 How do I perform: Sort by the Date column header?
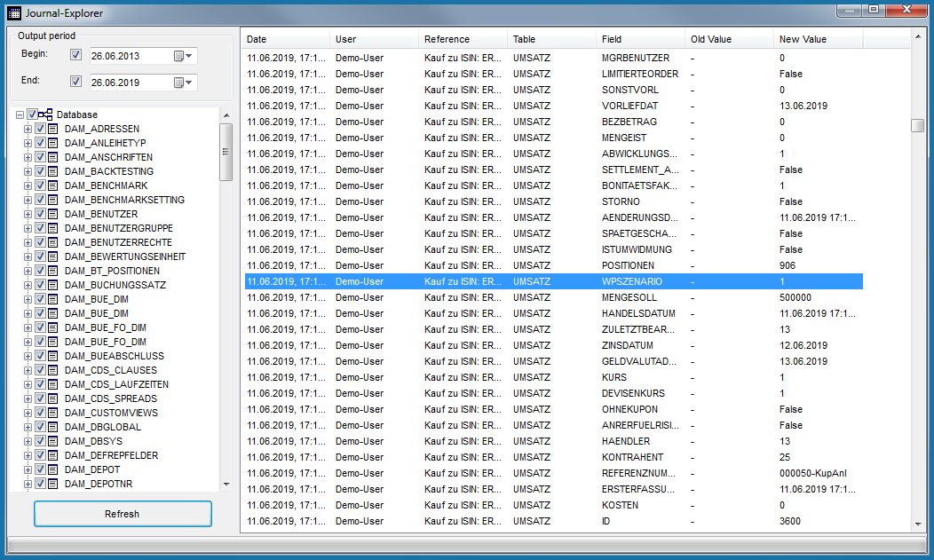coord(284,39)
